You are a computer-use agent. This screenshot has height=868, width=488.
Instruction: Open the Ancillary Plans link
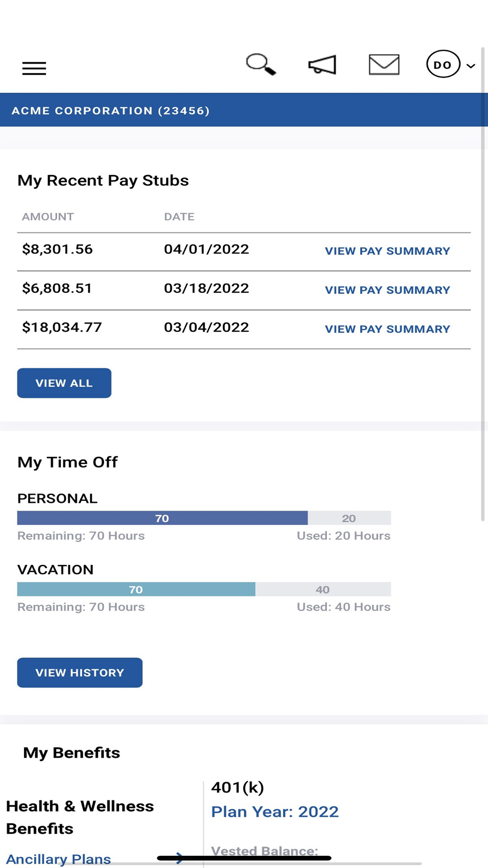click(x=59, y=859)
